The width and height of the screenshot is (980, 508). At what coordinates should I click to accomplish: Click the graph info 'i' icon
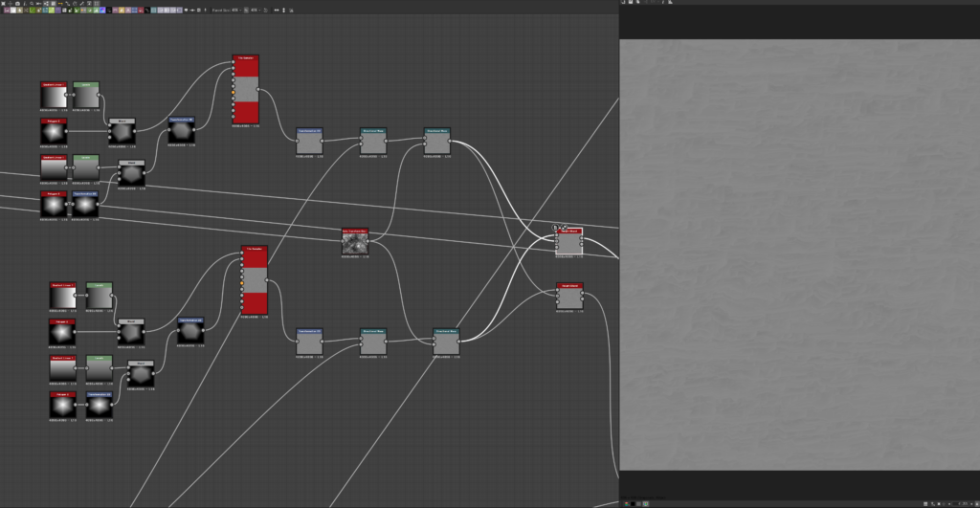24,3
